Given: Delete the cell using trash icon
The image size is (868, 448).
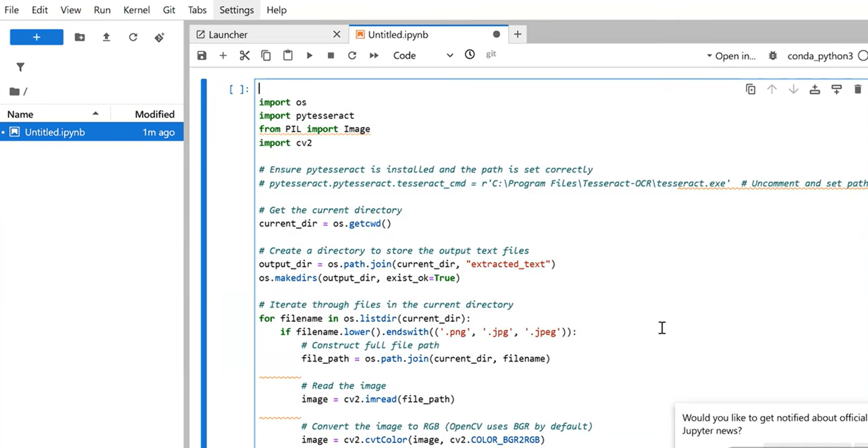Looking at the screenshot, I should coord(858,89).
